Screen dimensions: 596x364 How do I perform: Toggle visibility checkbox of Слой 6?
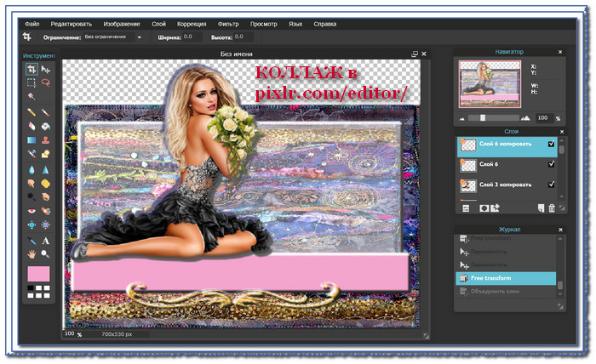pyautogui.click(x=551, y=164)
